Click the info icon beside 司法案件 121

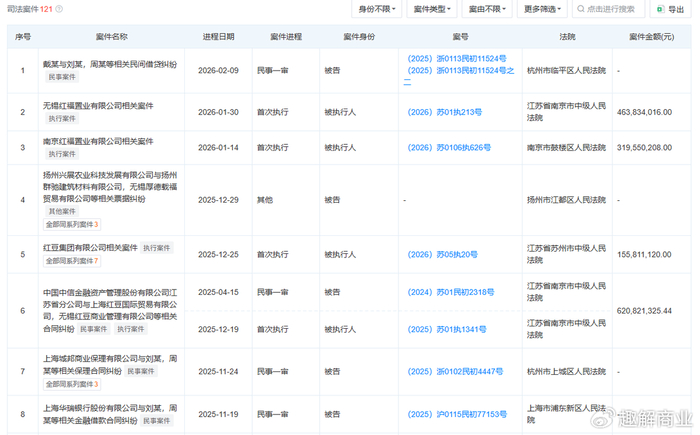(59, 9)
